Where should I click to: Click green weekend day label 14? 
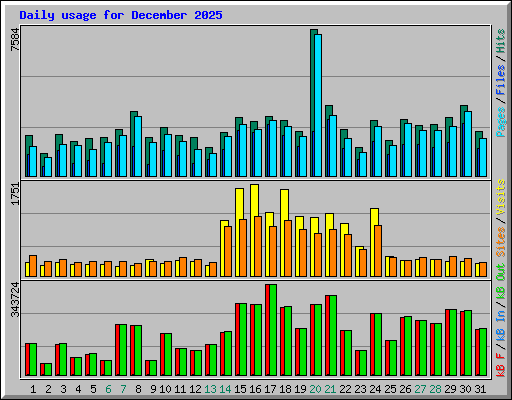(x=225, y=389)
